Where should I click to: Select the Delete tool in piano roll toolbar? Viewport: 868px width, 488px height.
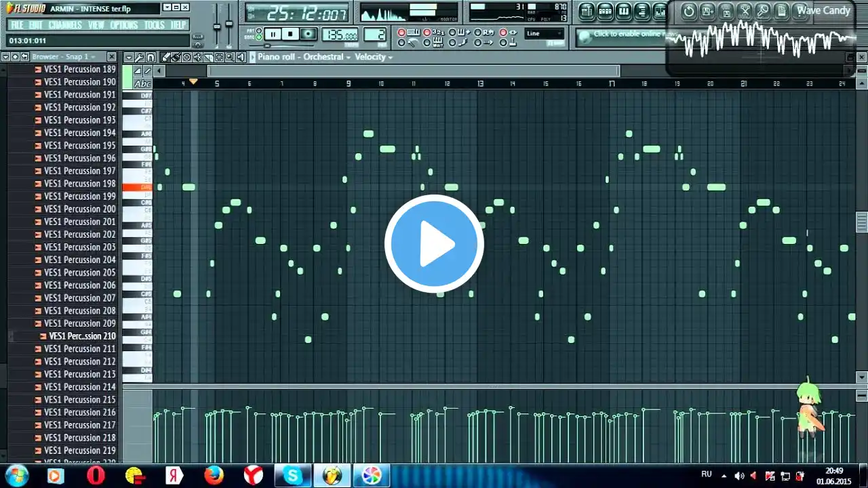coord(186,58)
